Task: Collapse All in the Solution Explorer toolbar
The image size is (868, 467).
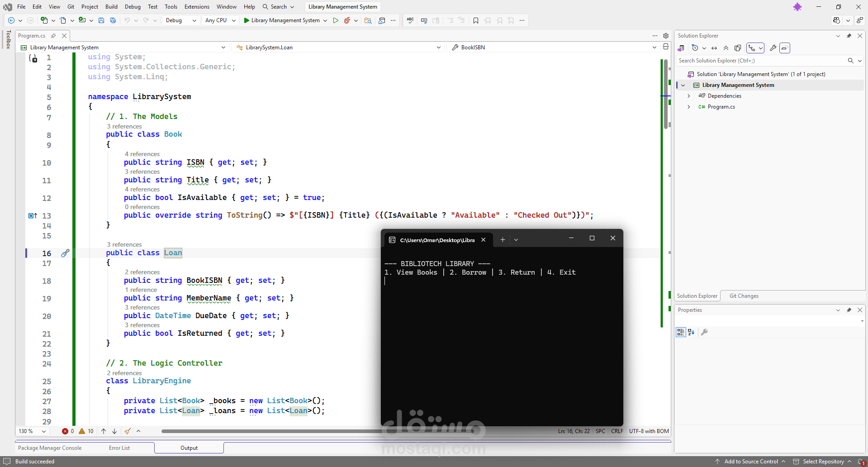Action: 726,48
